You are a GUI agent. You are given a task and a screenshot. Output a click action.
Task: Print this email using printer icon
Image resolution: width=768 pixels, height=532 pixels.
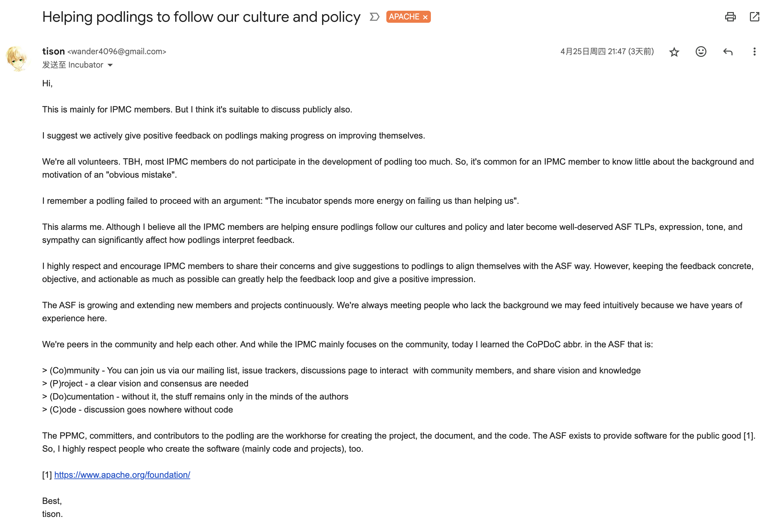[x=730, y=17]
